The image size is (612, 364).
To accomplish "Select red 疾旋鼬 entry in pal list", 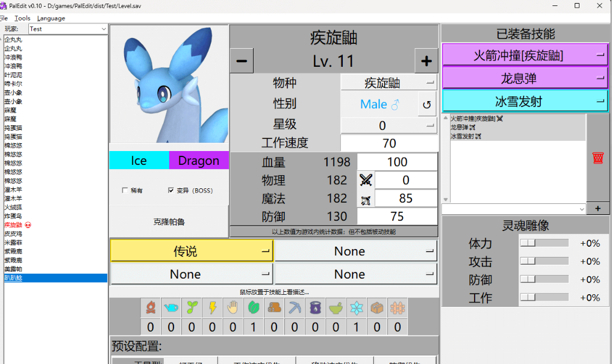I will click(x=13, y=225).
